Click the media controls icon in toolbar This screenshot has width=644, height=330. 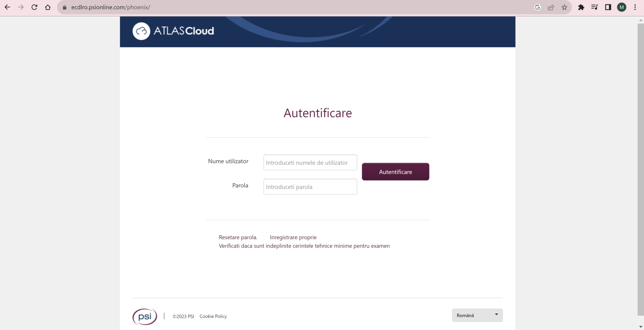[x=595, y=7]
